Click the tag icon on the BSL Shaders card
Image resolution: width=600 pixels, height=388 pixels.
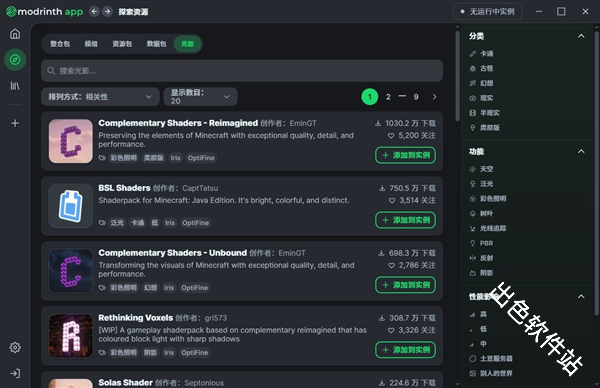coord(102,223)
